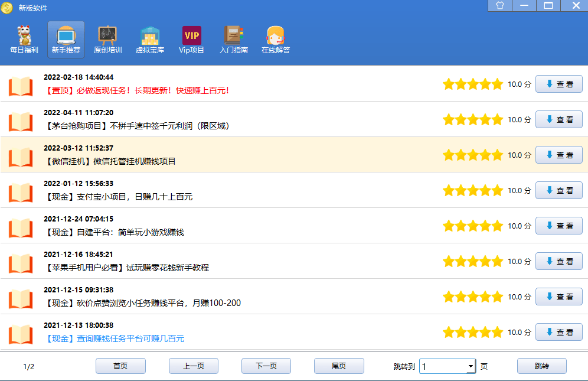Click timestamp 2021-12-24 07:04:15
Image resolution: width=588 pixels, height=381 pixels.
(79, 219)
